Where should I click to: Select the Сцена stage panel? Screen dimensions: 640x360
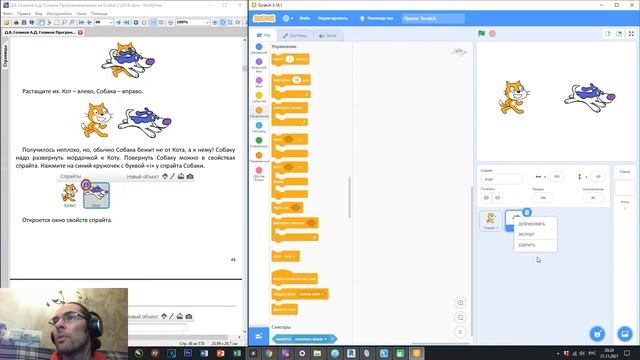(x=625, y=188)
